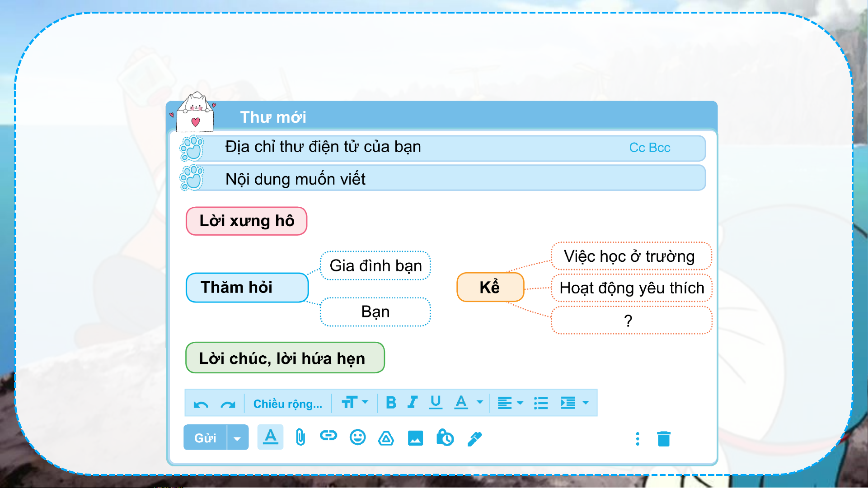868x488 pixels.
Task: Click the indent icon
Action: click(x=568, y=403)
